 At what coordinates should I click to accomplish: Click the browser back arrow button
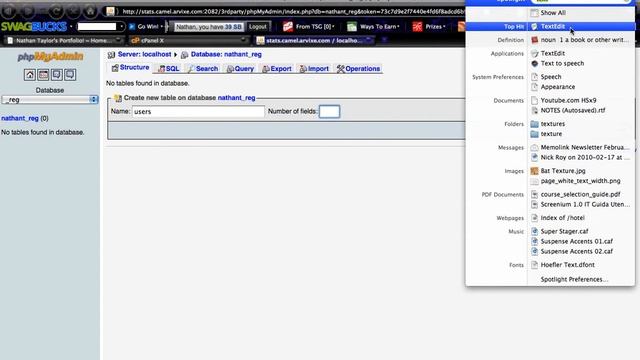click(9, 11)
